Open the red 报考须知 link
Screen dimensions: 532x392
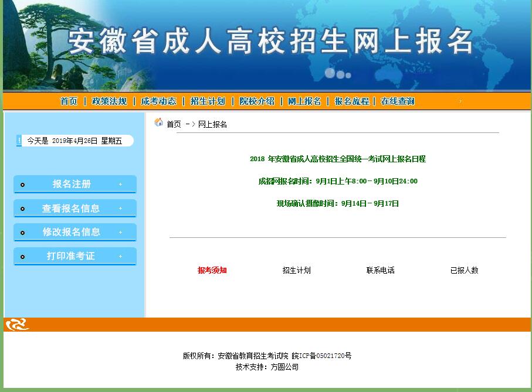(x=212, y=270)
